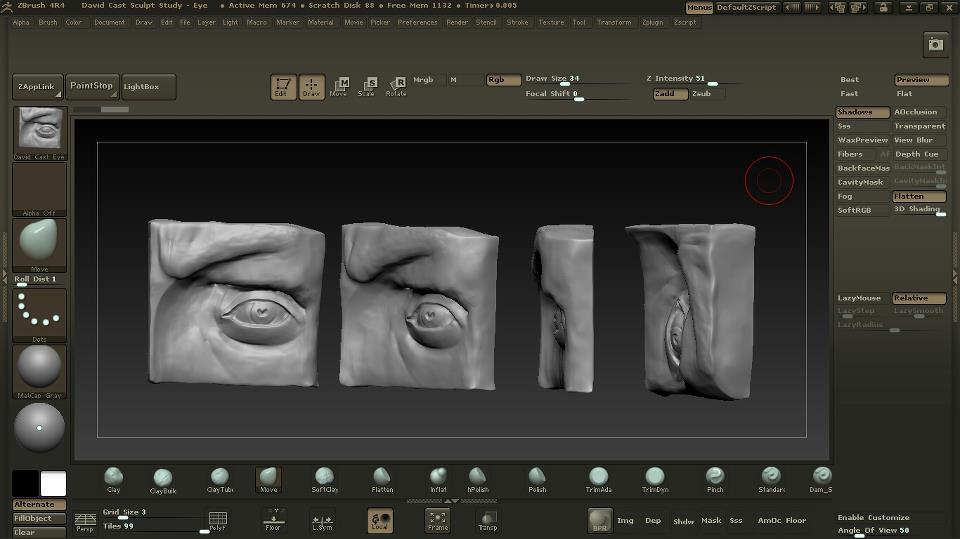Viewport: 960px width, 539px height.
Task: Select the Move brush in bottom shelf
Action: click(x=268, y=480)
